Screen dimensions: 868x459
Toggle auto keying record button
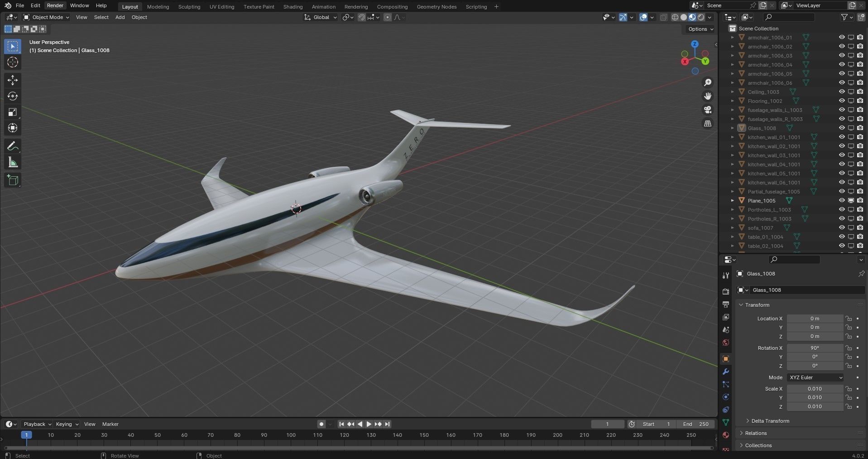pos(321,424)
